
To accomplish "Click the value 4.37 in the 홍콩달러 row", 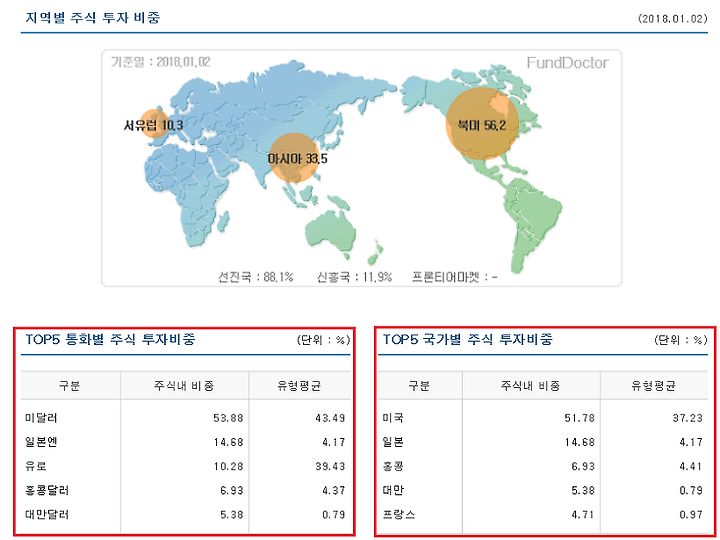I will (333, 490).
